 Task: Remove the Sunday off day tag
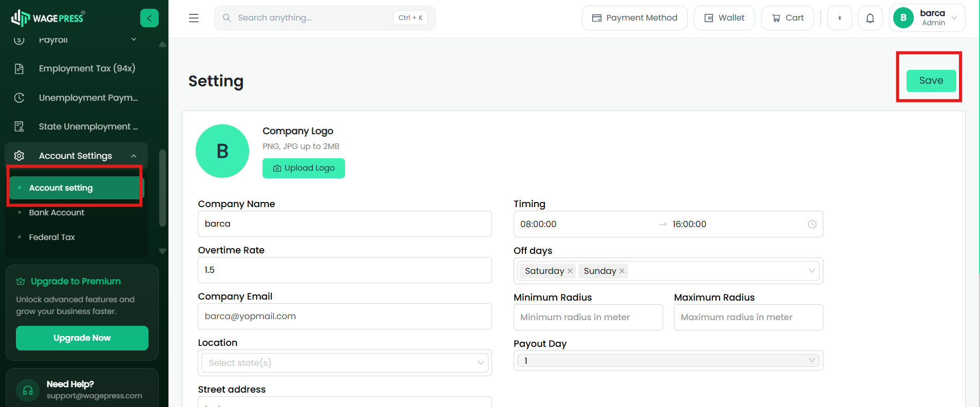coord(622,271)
